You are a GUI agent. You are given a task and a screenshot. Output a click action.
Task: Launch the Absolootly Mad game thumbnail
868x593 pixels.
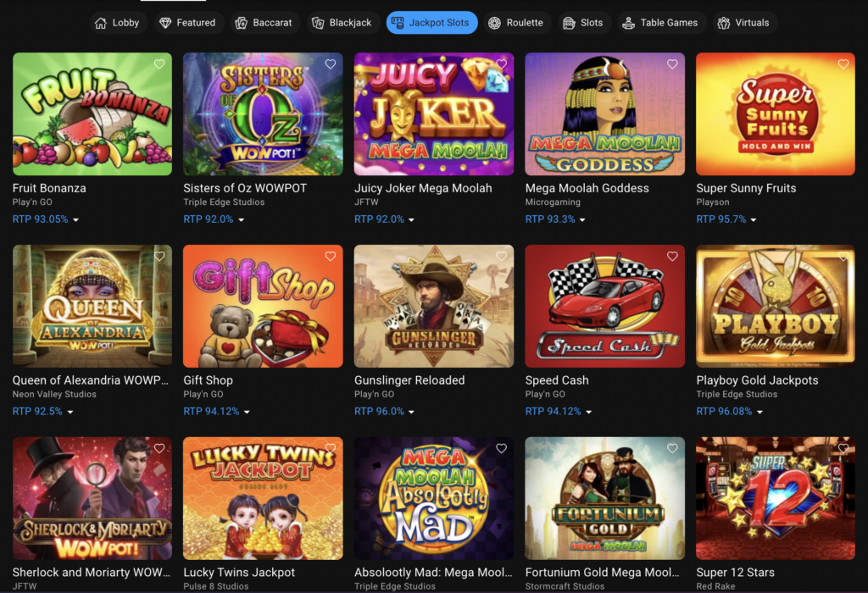[x=434, y=498]
